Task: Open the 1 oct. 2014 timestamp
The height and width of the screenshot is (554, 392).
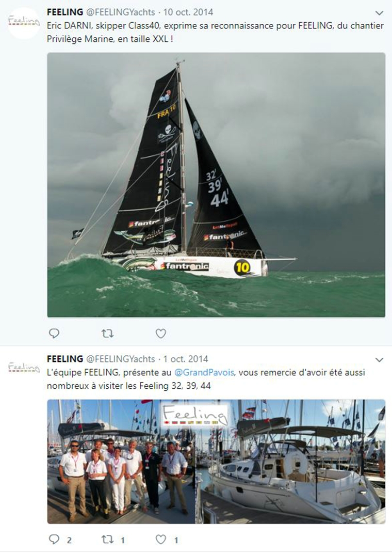Action: 186,359
